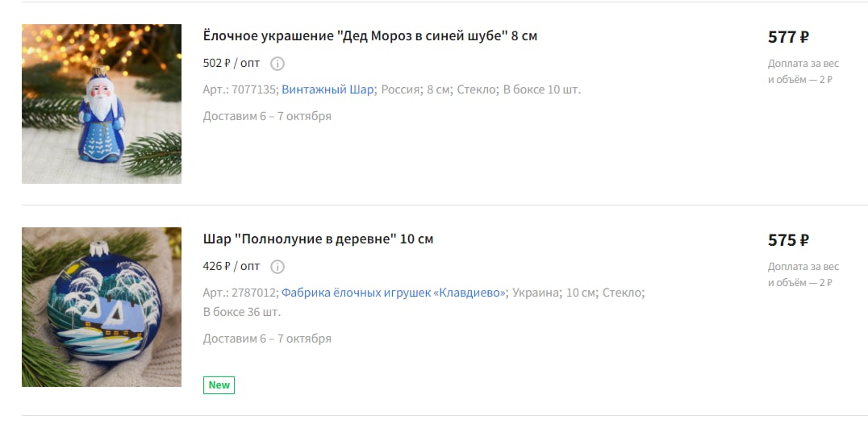
Task: Select the 575 ₽ price
Action: click(x=788, y=240)
